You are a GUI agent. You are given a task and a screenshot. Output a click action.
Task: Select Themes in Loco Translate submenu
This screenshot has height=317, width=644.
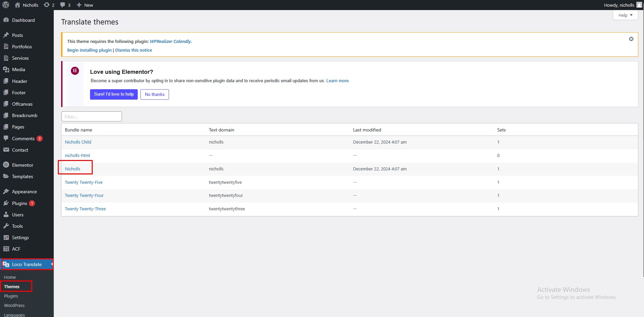click(12, 287)
